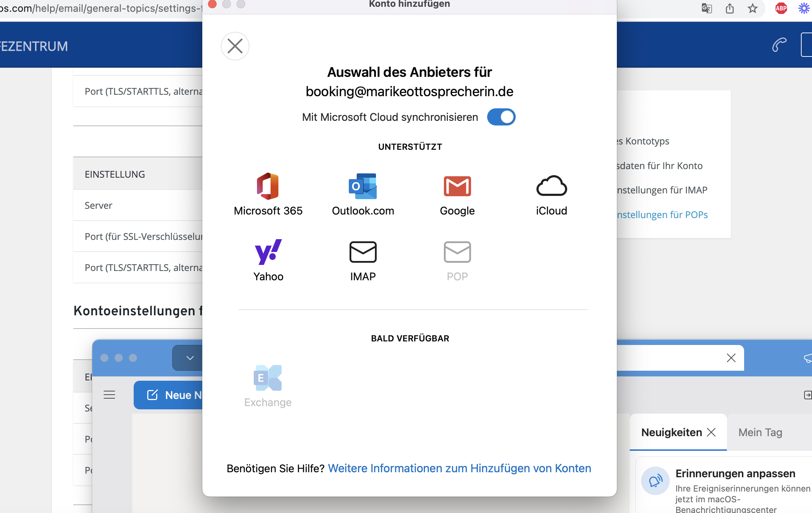Click the browser translate page icon
The height and width of the screenshot is (513, 812).
pos(707,8)
